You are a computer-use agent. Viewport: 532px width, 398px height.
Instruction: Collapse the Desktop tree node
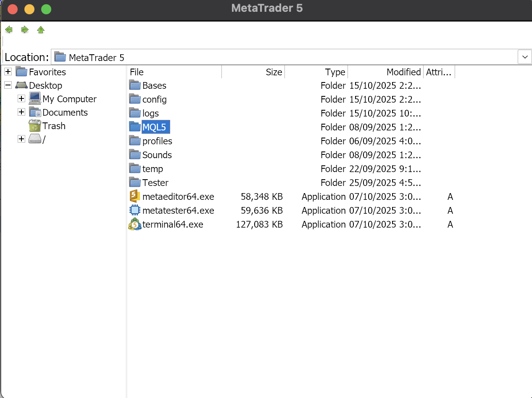click(x=8, y=85)
